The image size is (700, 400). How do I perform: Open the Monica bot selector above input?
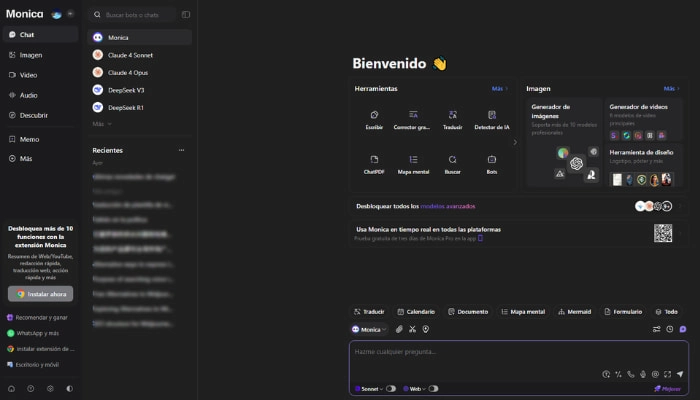pos(369,329)
